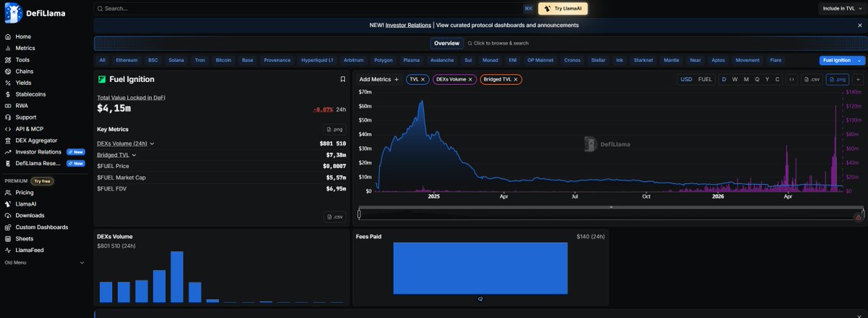The height and width of the screenshot is (318, 868).
Task: Open LlamaAI in the sidebar
Action: (26, 204)
